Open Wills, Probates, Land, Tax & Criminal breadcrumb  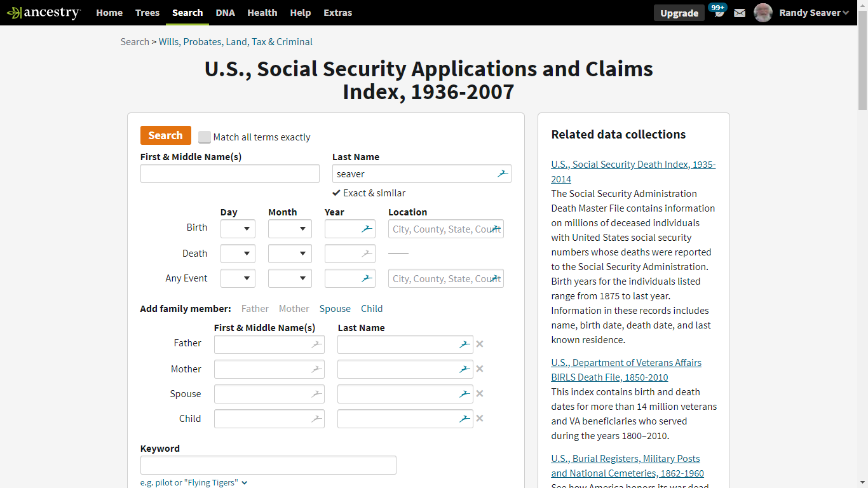[236, 42]
